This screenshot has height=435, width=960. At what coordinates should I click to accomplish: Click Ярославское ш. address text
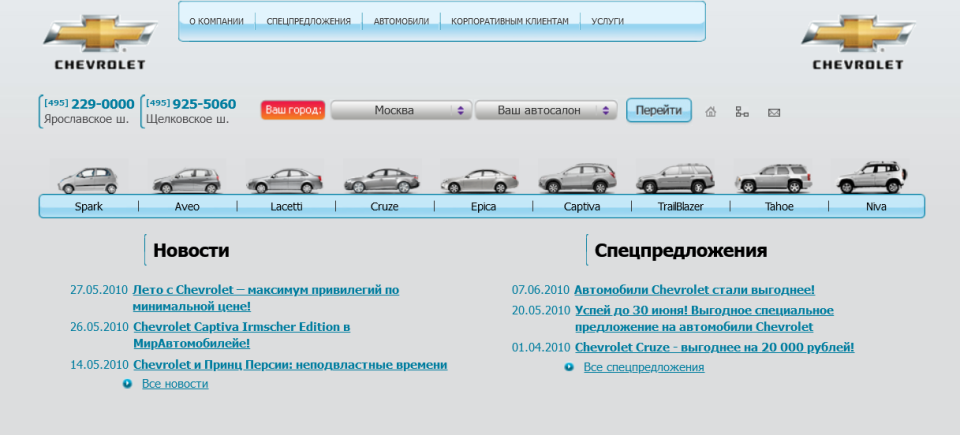pyautogui.click(x=86, y=119)
